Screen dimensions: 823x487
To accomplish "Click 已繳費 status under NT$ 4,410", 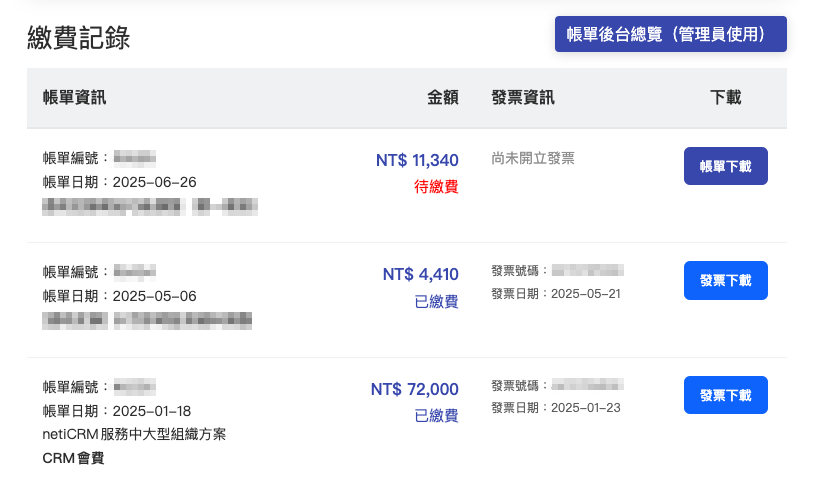I will pyautogui.click(x=436, y=301).
